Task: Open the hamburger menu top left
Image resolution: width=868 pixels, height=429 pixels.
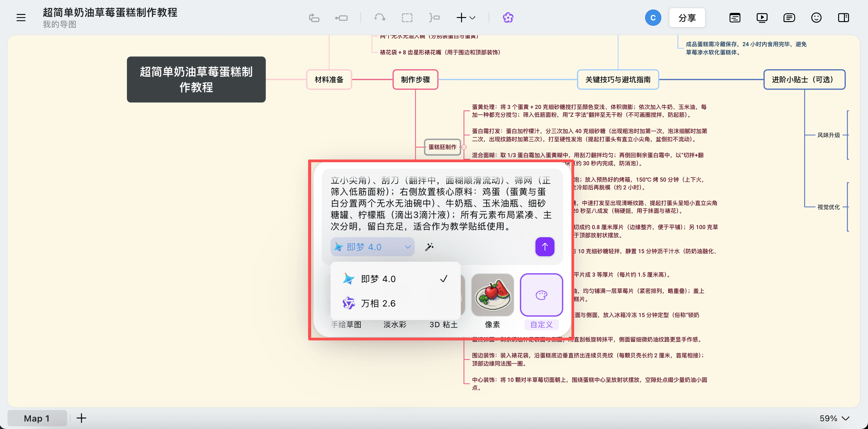Action: (x=21, y=17)
